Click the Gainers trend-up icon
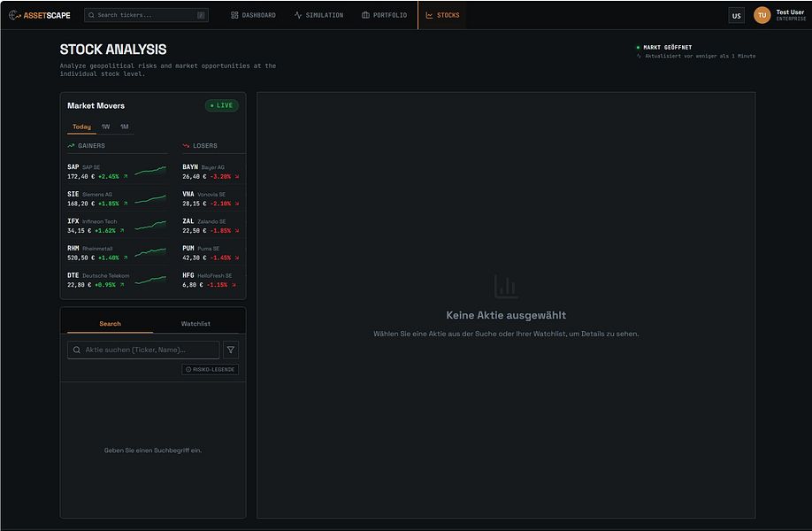The height and width of the screenshot is (531, 812). click(71, 145)
